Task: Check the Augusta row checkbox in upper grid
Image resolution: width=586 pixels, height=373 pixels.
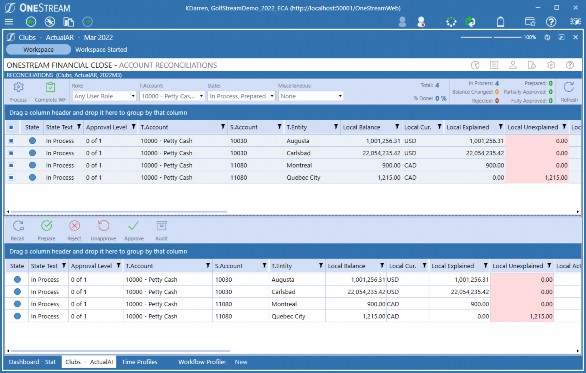Action: 11,141
